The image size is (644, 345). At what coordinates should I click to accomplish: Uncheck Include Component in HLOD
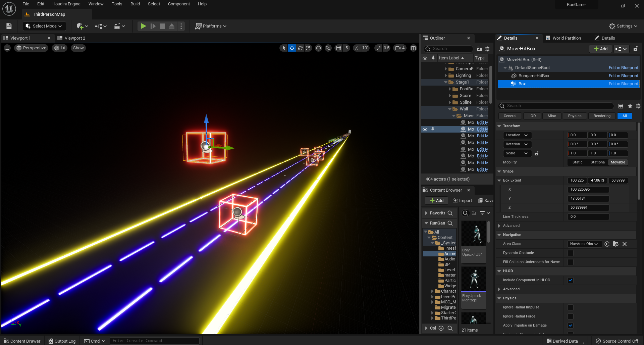571,280
